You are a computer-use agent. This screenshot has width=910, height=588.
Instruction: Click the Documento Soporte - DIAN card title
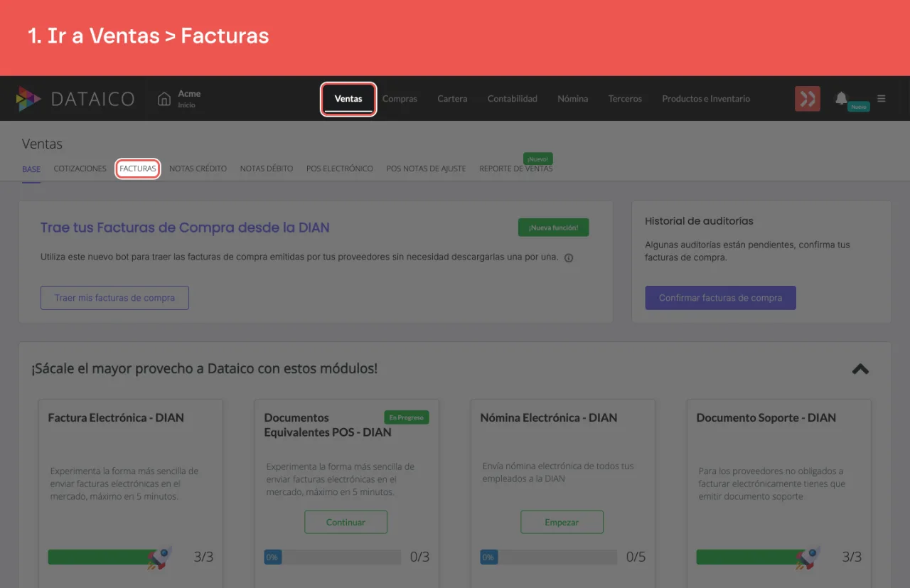[766, 417]
